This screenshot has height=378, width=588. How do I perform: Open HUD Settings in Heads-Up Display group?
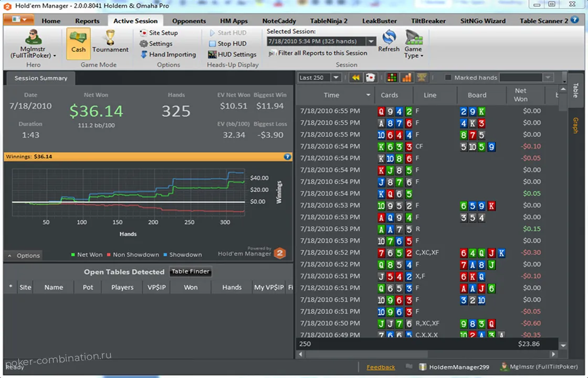tap(232, 54)
